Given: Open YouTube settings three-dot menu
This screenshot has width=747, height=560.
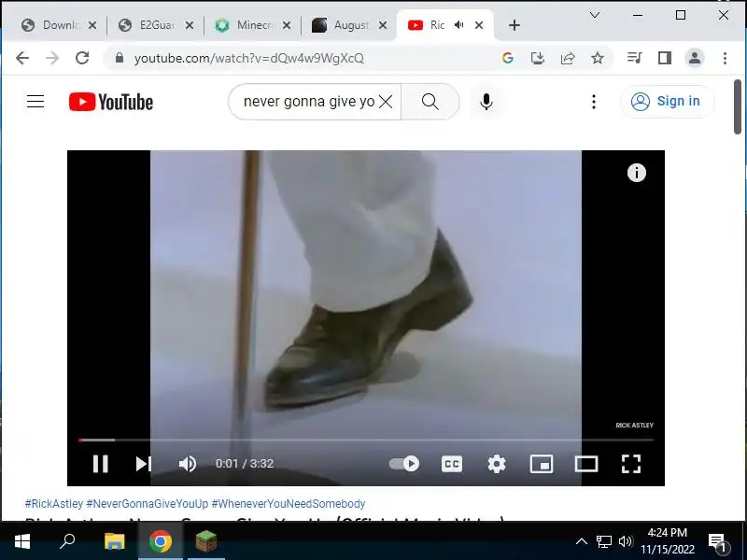Looking at the screenshot, I should pos(594,102).
